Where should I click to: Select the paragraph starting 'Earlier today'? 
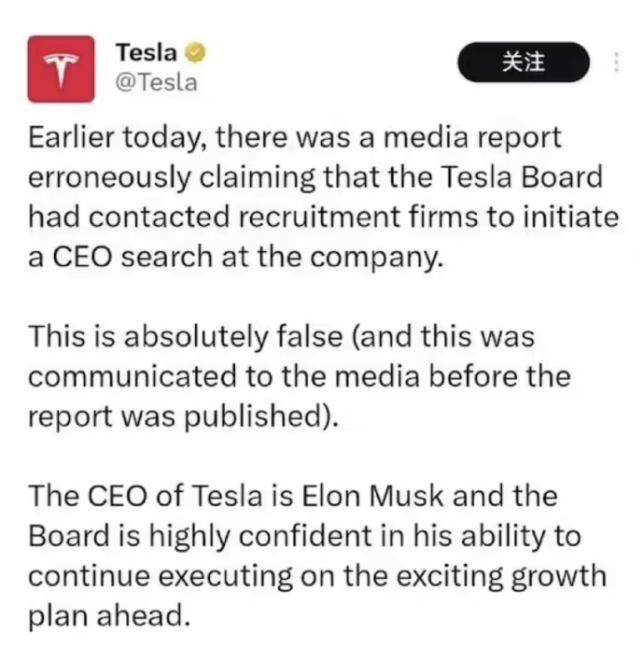[323, 196]
